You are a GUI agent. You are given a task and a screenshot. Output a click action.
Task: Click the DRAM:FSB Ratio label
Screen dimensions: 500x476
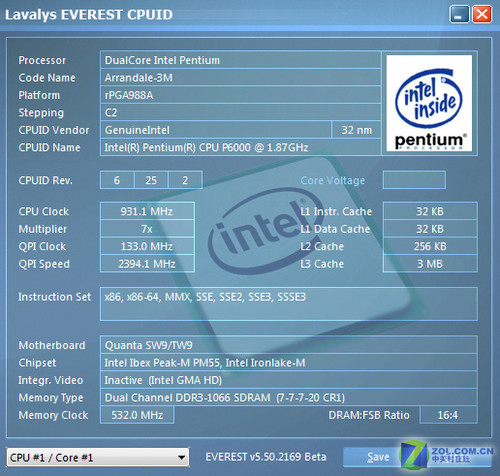[369, 415]
